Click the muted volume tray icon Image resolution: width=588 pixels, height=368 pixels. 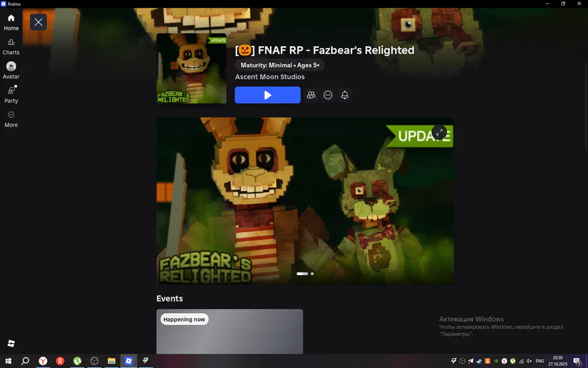point(529,361)
